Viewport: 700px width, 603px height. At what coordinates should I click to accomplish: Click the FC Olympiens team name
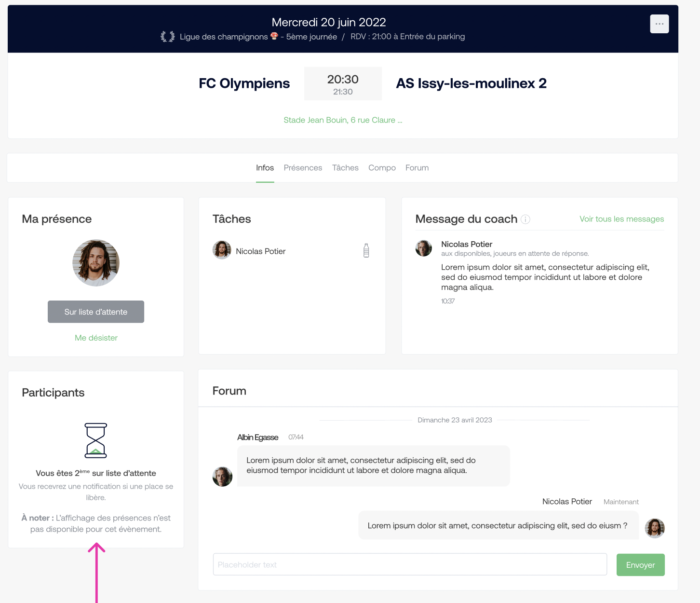click(x=244, y=83)
